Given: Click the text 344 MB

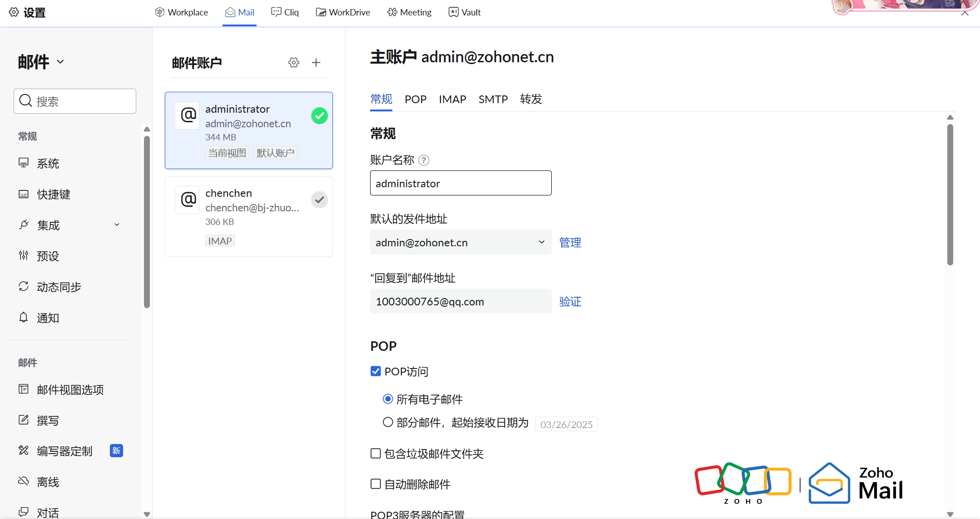Looking at the screenshot, I should coord(221,137).
